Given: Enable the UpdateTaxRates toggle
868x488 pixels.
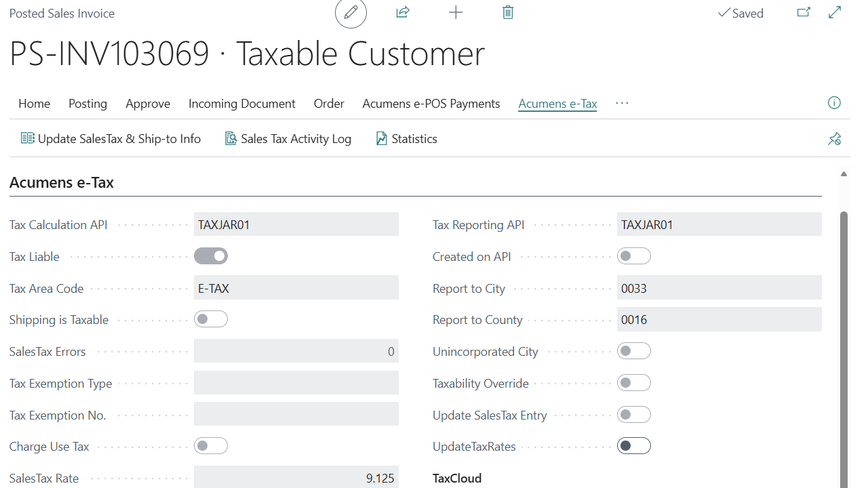Looking at the screenshot, I should (634, 446).
